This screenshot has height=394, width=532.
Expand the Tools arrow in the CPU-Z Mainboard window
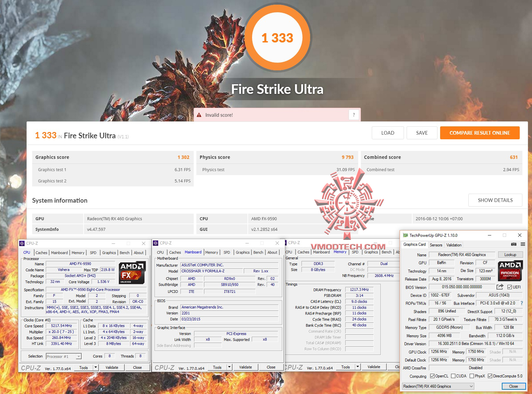pos(229,367)
